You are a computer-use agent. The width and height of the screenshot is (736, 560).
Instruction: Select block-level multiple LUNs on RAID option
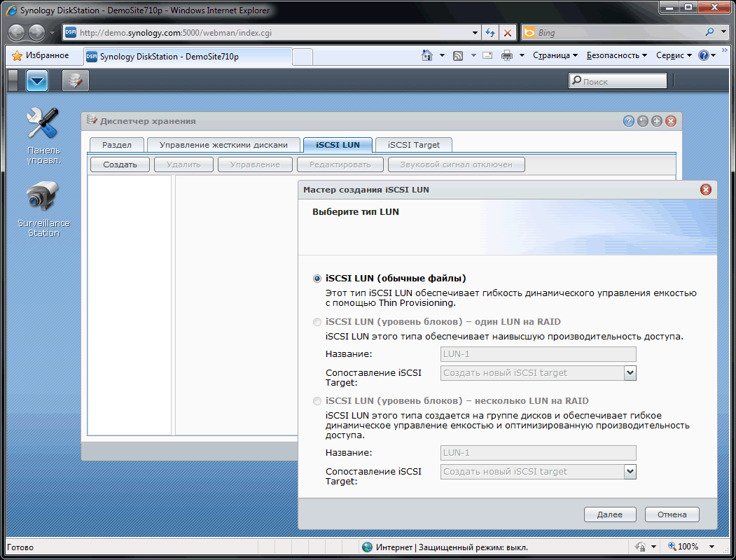(317, 401)
